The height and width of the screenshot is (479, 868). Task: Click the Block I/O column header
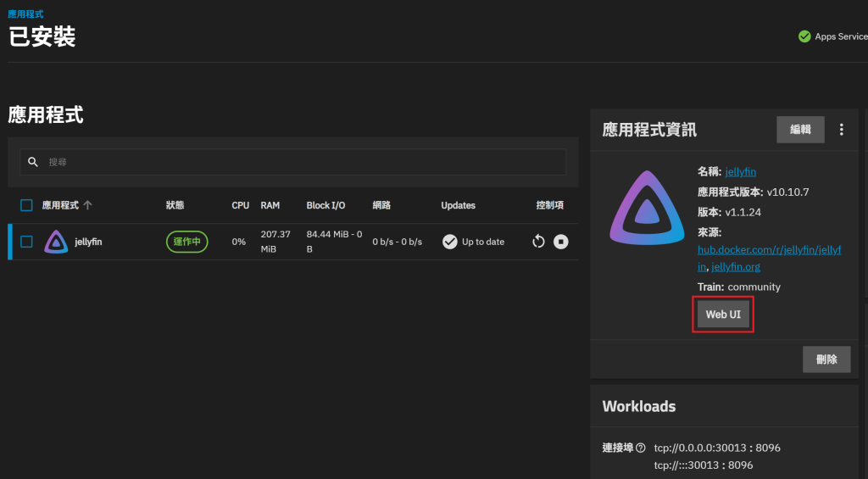point(325,205)
